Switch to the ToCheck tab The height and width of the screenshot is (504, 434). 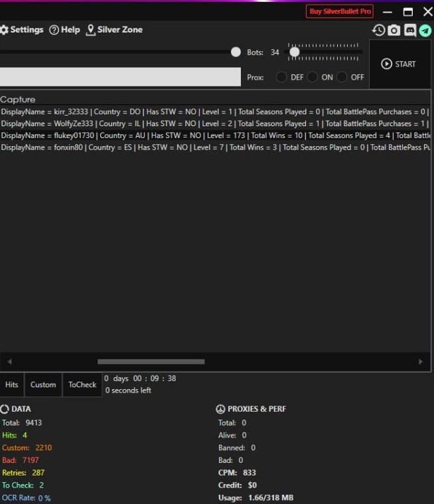[82, 384]
